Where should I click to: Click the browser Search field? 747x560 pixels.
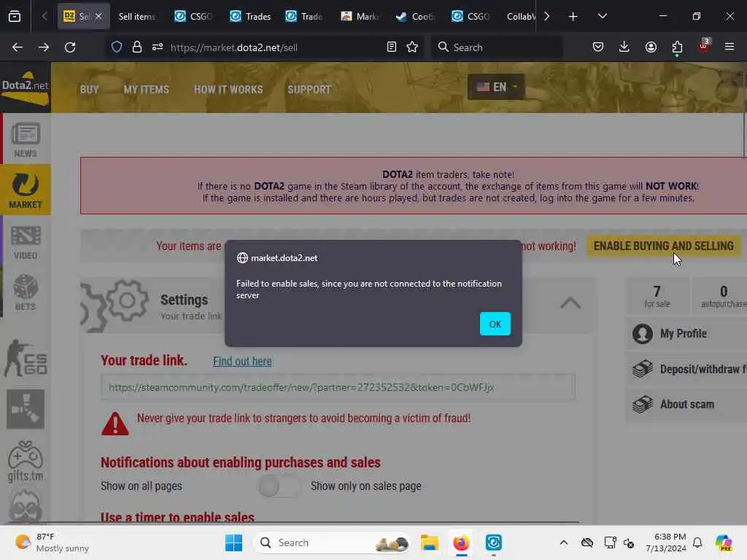click(x=496, y=47)
